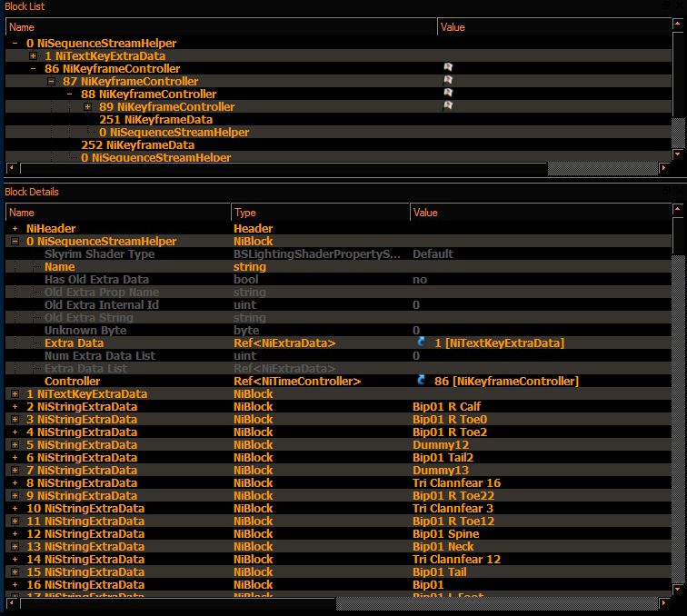Follow the Extra Data link arrow icon
Image resolution: width=687 pixels, height=616 pixels.
[x=421, y=342]
